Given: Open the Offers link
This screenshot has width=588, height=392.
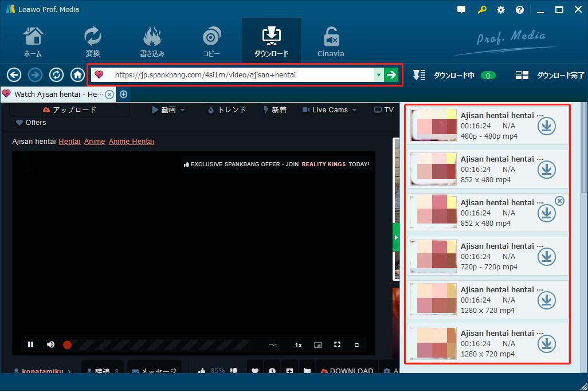Looking at the screenshot, I should 31,123.
